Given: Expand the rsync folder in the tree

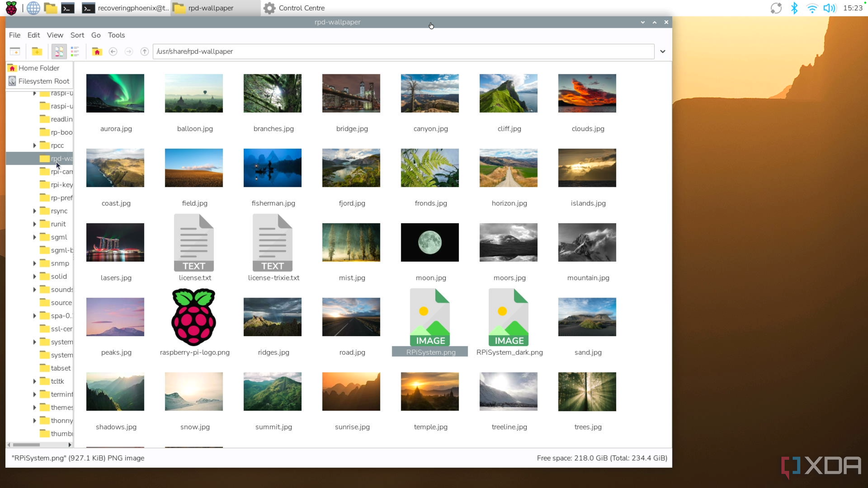Looking at the screenshot, I should (x=34, y=211).
